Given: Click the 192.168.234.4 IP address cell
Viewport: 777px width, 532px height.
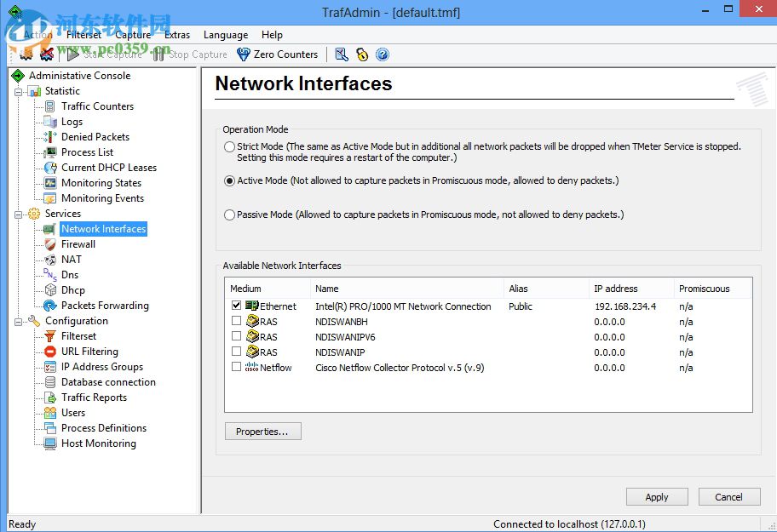Looking at the screenshot, I should tap(625, 306).
